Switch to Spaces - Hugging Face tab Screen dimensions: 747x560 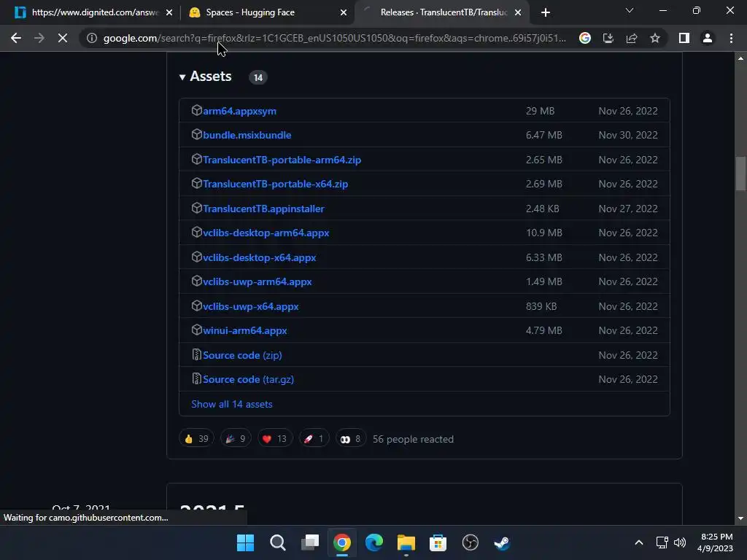click(x=267, y=12)
